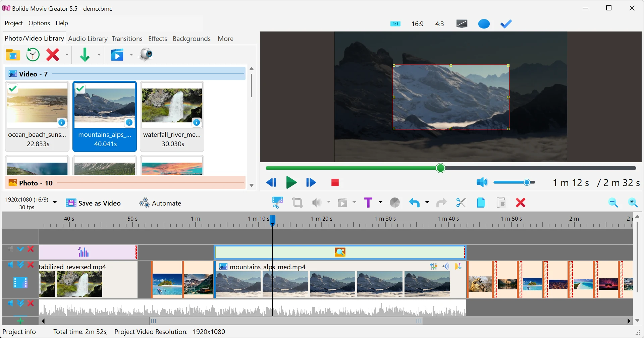This screenshot has width=644, height=338.
Task: Collapse the Video - 7 section header
Action: [125, 74]
